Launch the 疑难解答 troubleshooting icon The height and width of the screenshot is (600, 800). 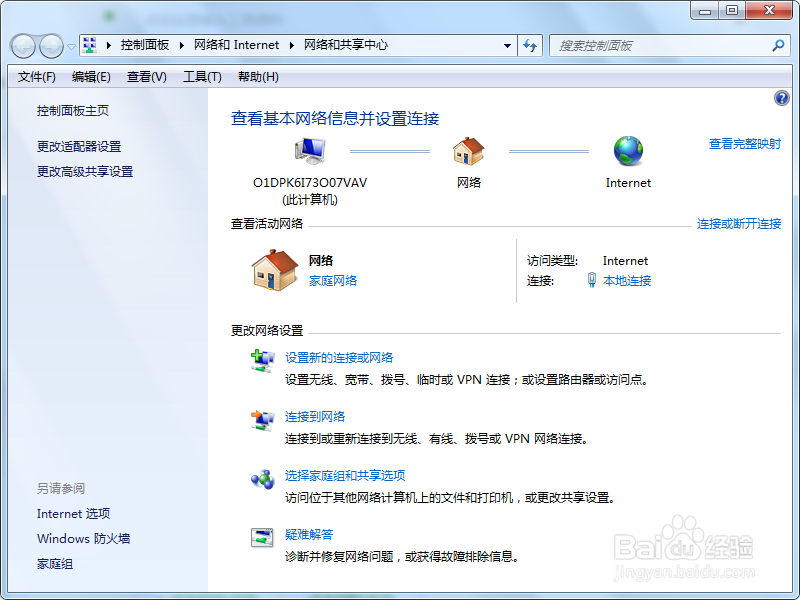click(262, 538)
